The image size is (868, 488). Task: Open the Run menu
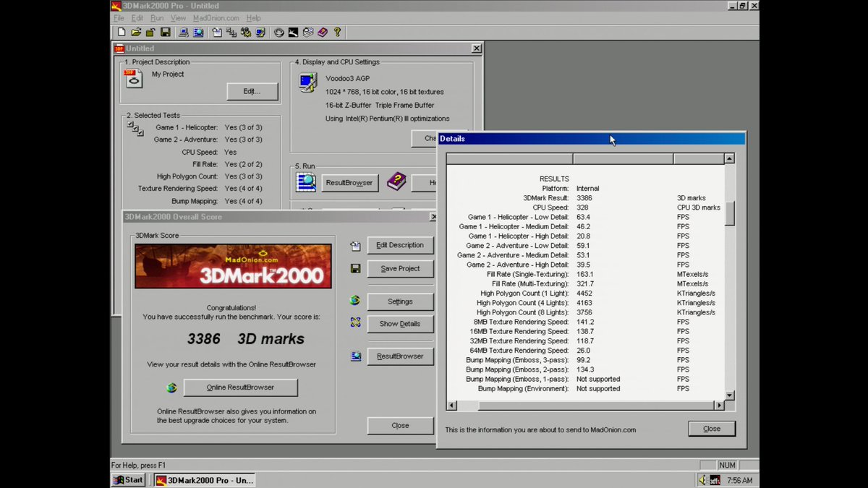[157, 18]
